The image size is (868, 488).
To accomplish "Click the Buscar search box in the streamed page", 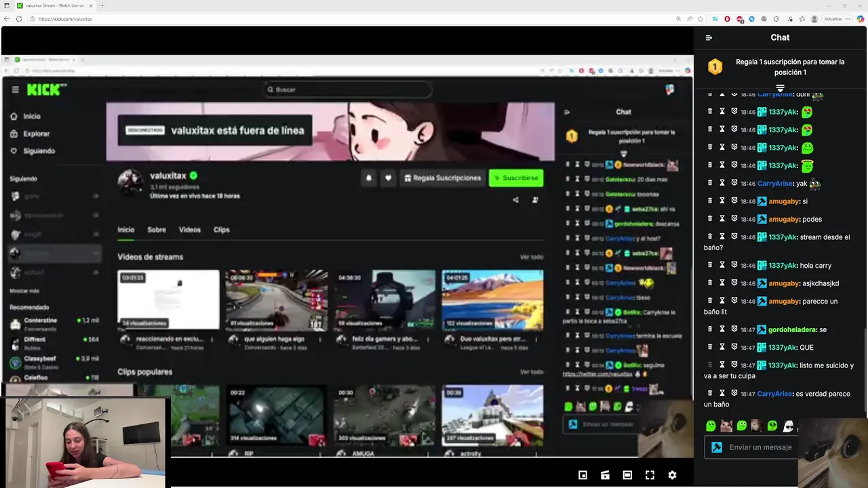I will click(x=347, y=89).
